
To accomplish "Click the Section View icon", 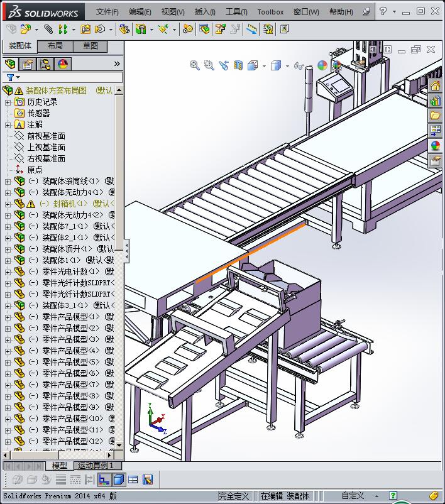I will pyautogui.click(x=238, y=65).
